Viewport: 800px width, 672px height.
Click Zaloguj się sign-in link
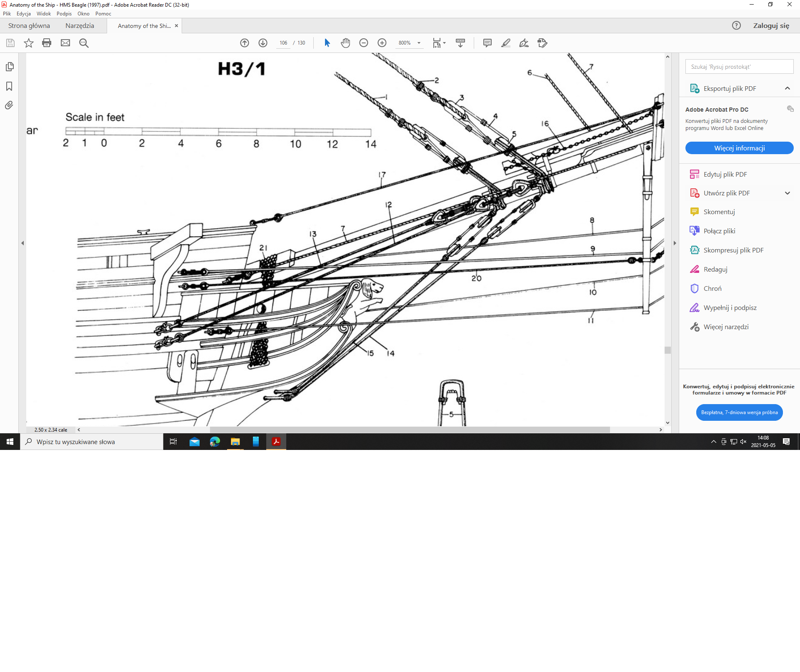771,26
